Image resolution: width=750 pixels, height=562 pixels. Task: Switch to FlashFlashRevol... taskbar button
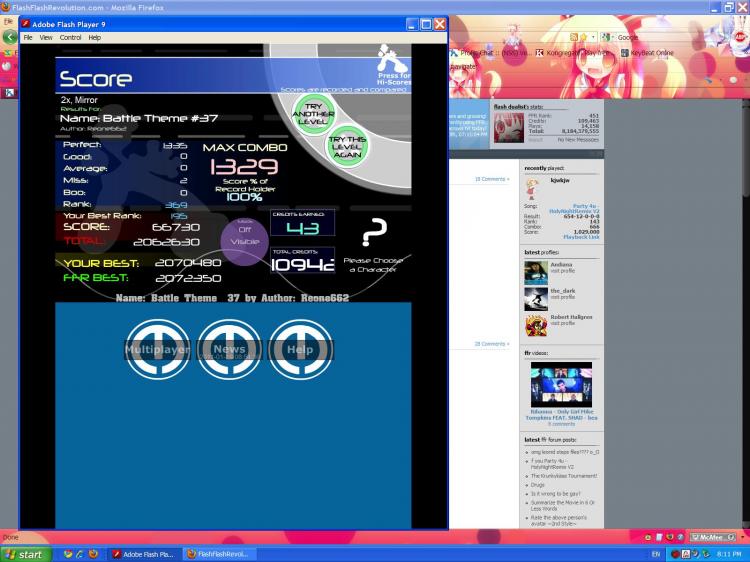pyautogui.click(x=220, y=554)
